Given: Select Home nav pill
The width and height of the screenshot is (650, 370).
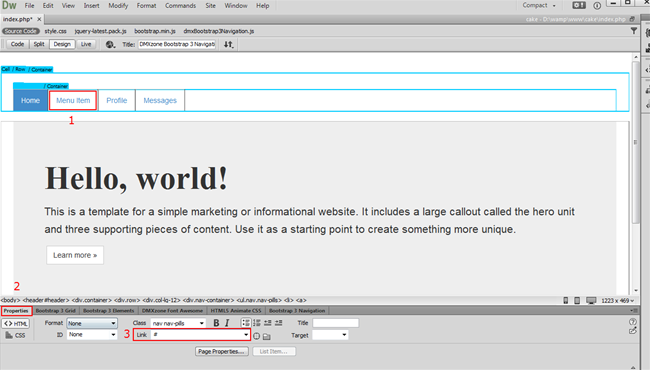Looking at the screenshot, I should (30, 100).
